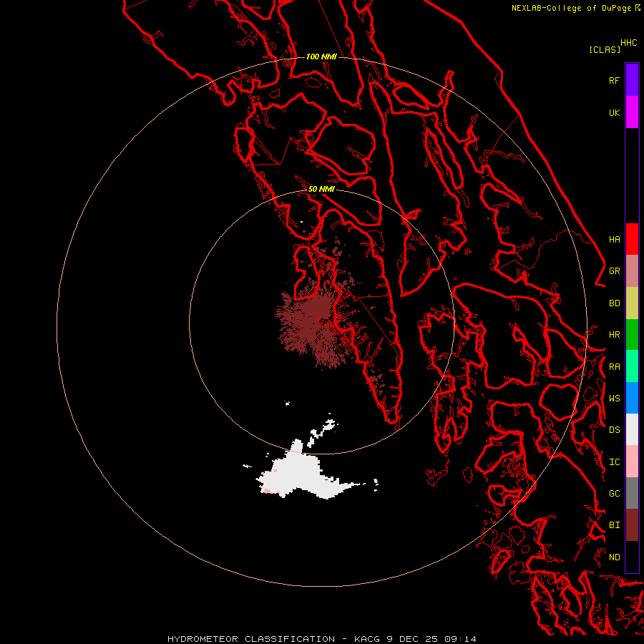Click the HYDROMETEOR CLASSIFICATION title text

point(251,639)
